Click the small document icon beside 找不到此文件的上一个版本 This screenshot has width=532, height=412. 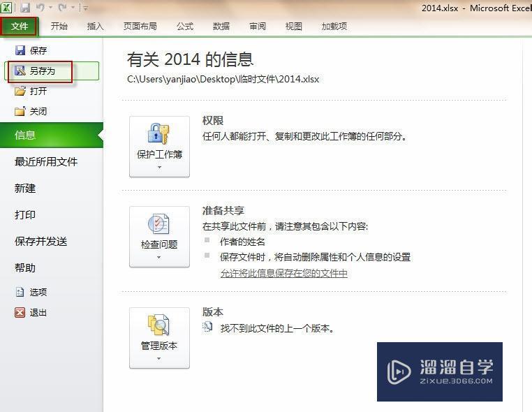(x=207, y=328)
